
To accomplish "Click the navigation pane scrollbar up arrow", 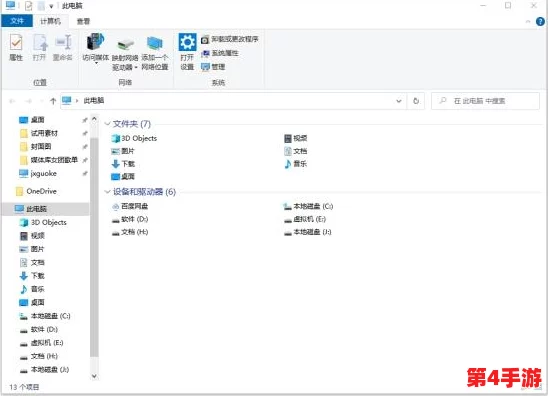I will [x=94, y=119].
